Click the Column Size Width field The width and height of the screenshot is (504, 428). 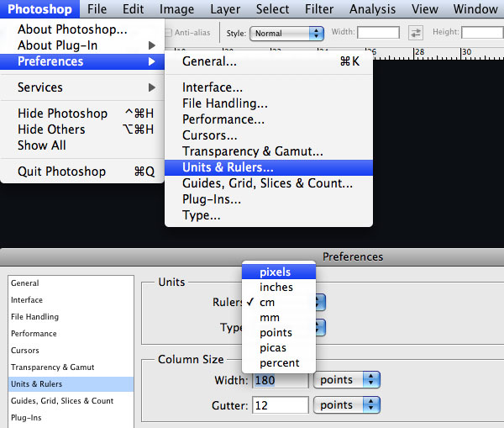[x=281, y=380]
